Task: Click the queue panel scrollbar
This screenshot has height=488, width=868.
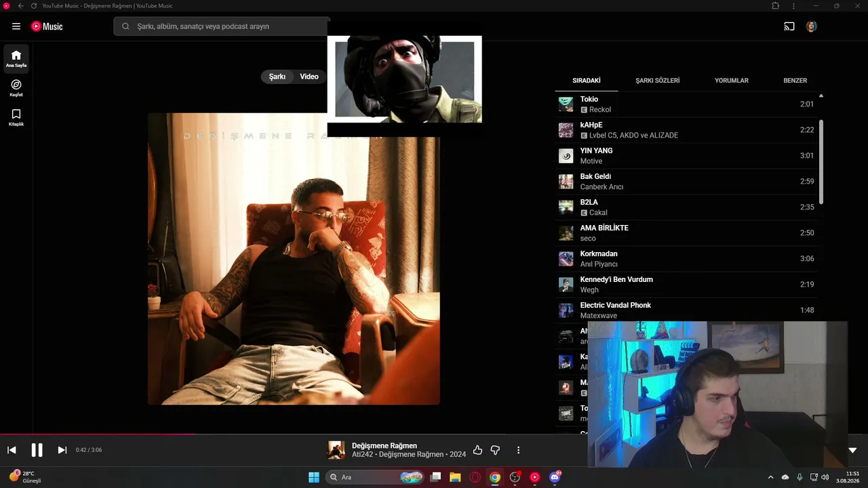Action: pyautogui.click(x=821, y=162)
